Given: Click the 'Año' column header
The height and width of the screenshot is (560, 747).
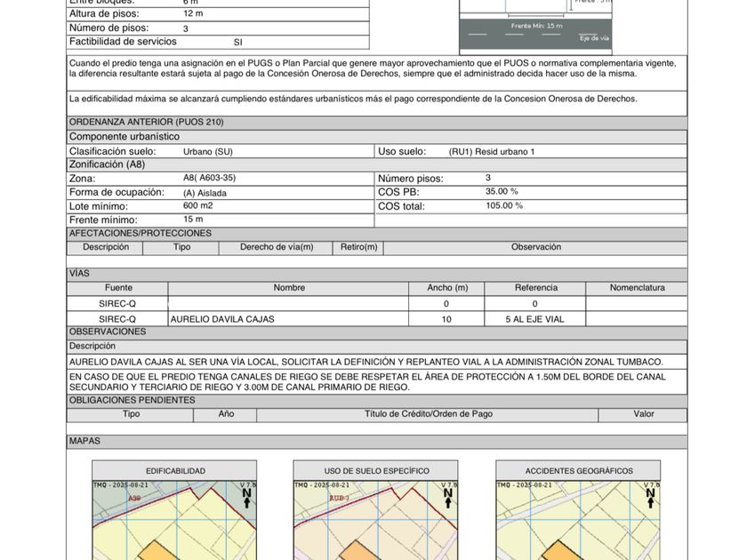Looking at the screenshot, I should 226,414.
